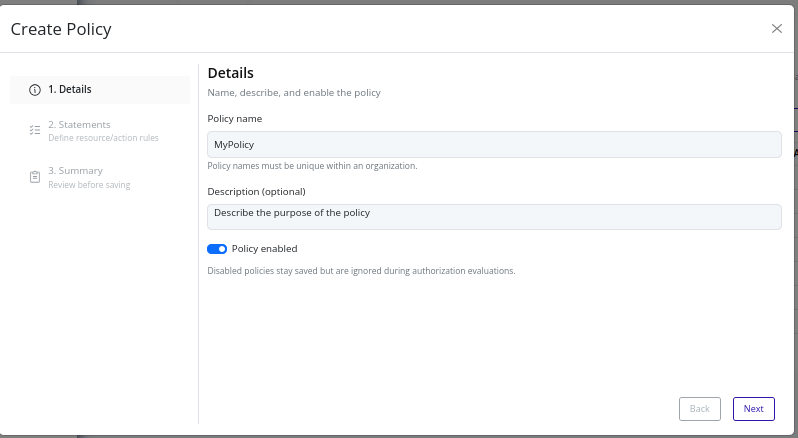Click the 'Policy names must be unique' hint
This screenshot has height=438, width=798.
coord(312,166)
